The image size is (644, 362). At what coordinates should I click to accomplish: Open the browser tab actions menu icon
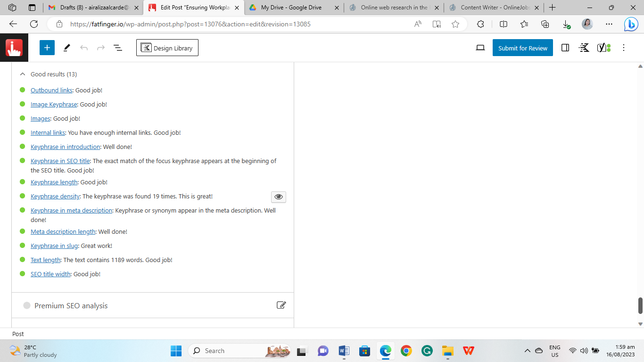tap(32, 8)
